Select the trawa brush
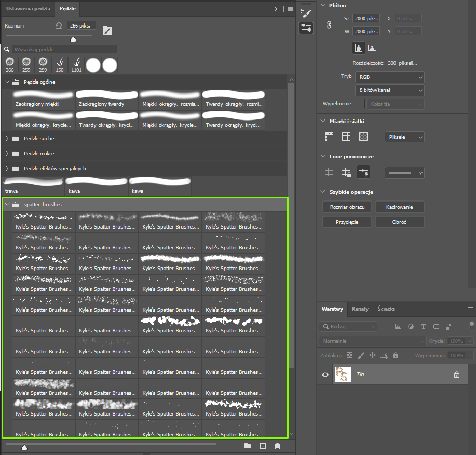The height and width of the screenshot is (455, 476). pos(33,186)
